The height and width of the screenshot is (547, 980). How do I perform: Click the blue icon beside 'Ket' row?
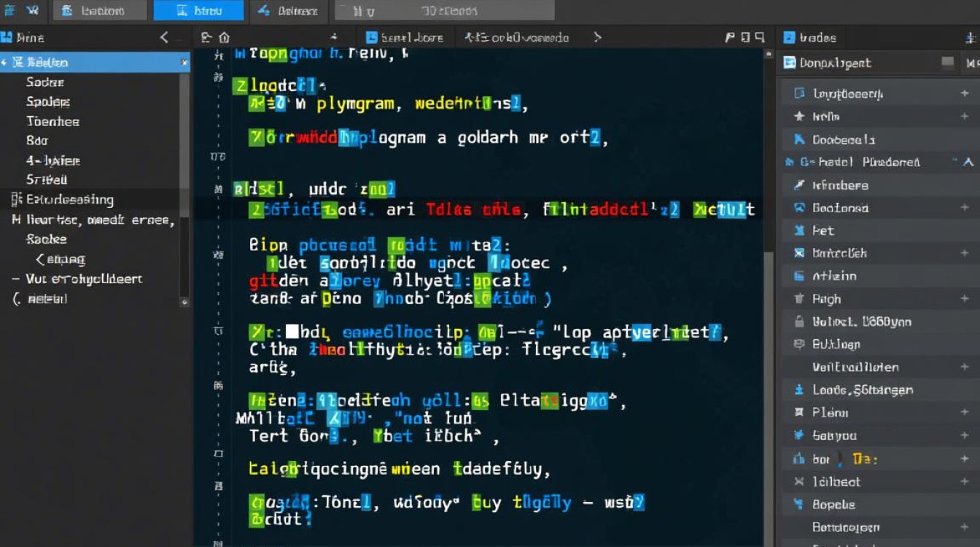(798, 230)
